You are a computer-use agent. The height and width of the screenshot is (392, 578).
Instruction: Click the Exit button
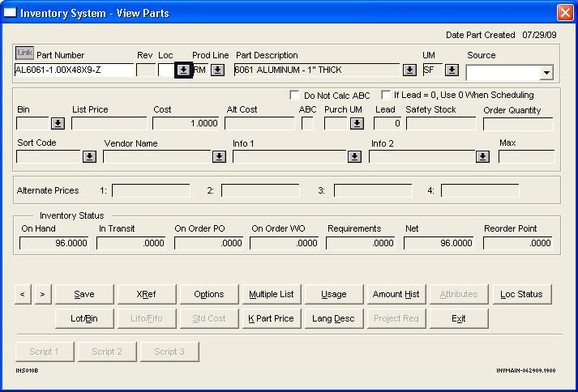pyautogui.click(x=459, y=318)
